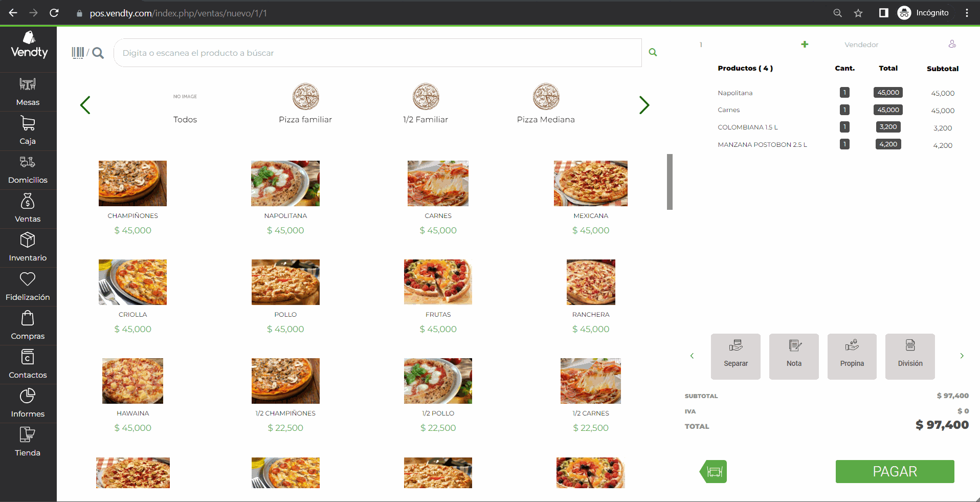Screen dimensions: 980x502
Task: Click the browser address bar URL
Action: [x=179, y=13]
